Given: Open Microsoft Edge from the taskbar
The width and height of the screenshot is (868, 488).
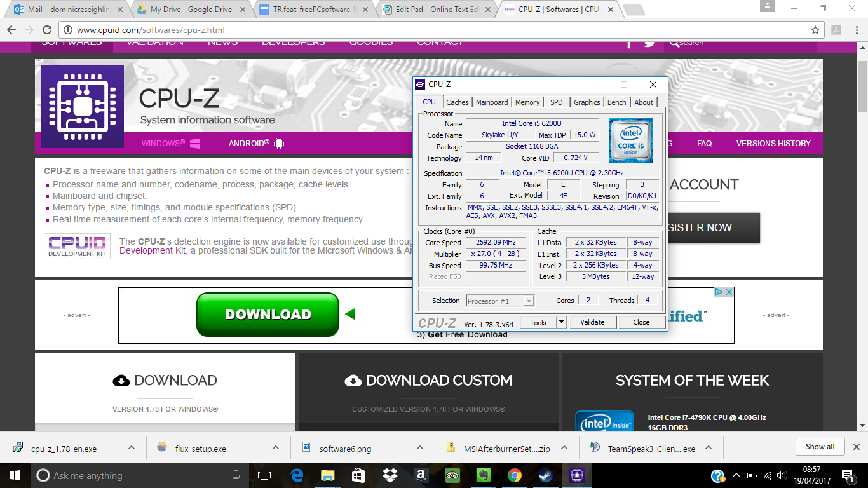Looking at the screenshot, I should (x=297, y=475).
